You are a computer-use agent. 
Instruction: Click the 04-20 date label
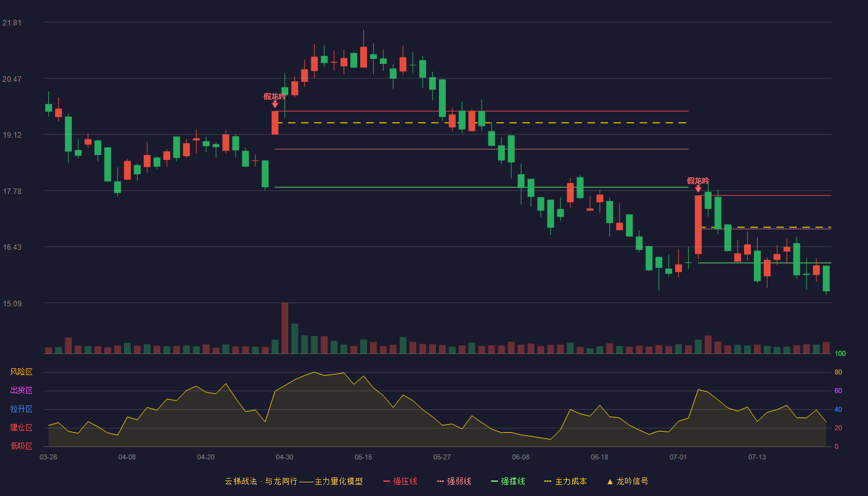click(206, 457)
